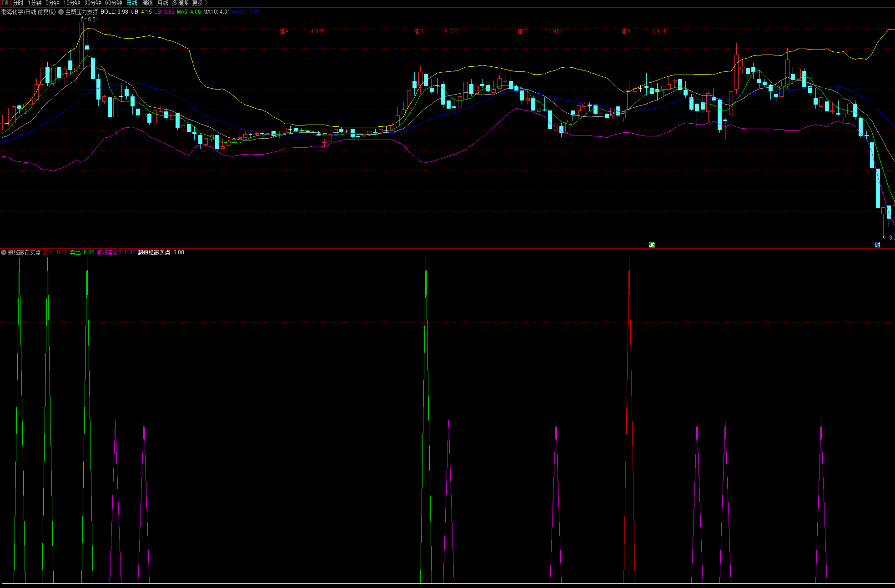Switch to the 周线 weekly chart
895x588 pixels.
(147, 3)
